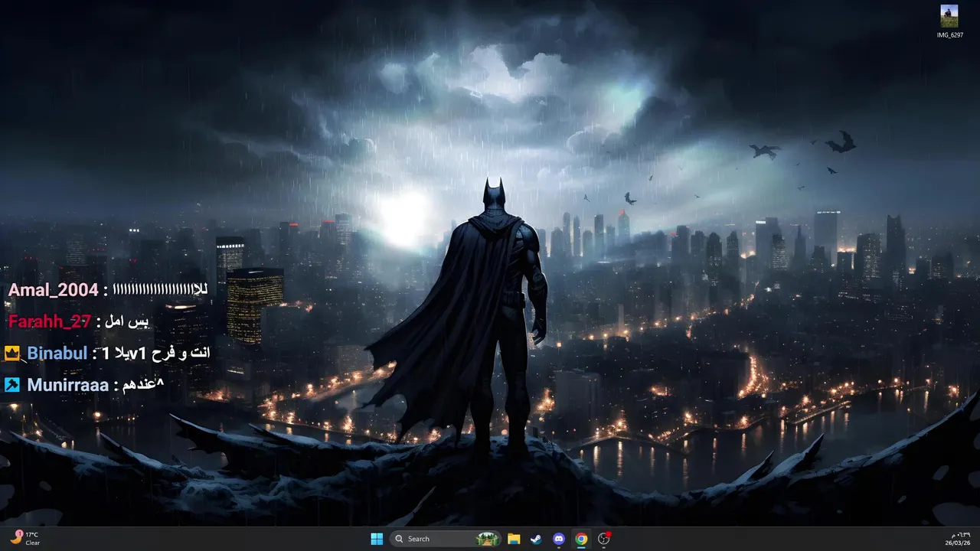Click the username Amal_2004 in chat
Screen dimensions: 980x551
(53, 290)
